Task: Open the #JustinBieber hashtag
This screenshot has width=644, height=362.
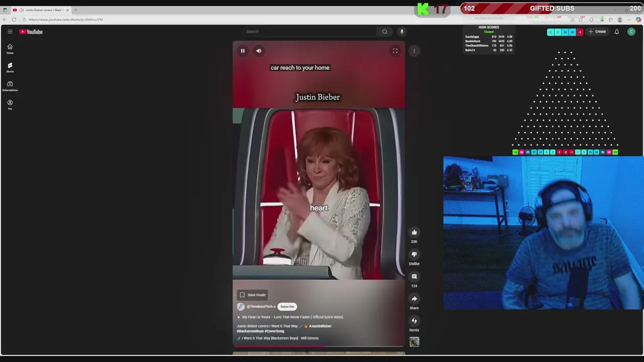Action: (x=320, y=326)
